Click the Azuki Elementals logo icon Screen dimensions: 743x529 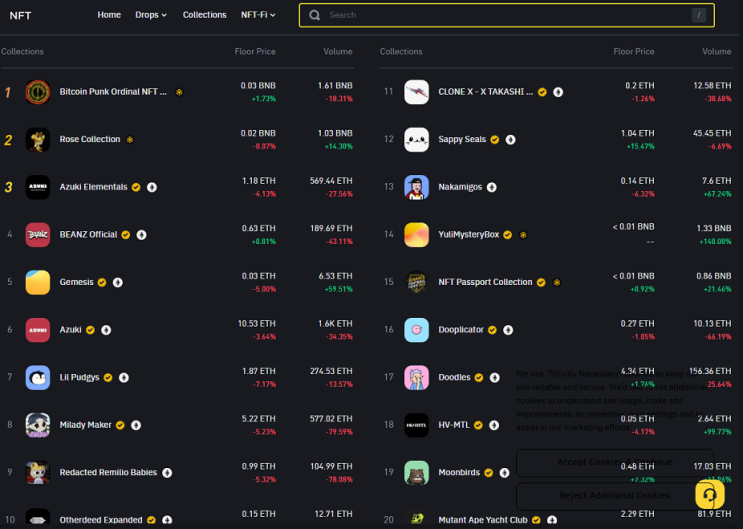[x=37, y=187]
